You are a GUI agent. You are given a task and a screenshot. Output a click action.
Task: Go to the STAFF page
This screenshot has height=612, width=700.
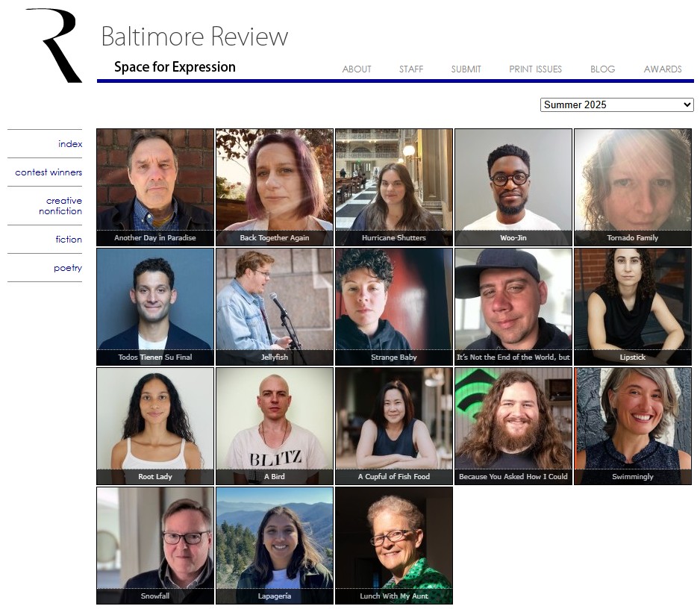tap(410, 69)
